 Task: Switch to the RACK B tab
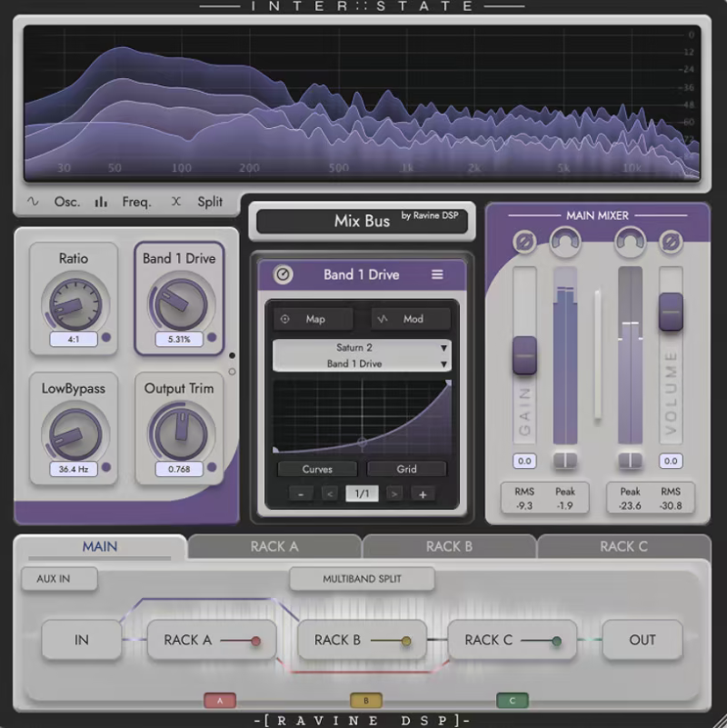point(449,546)
